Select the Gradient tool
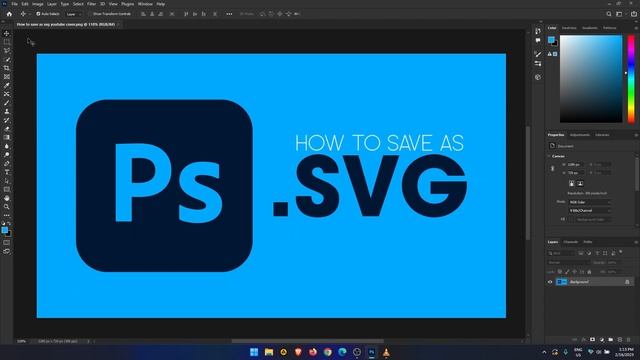The image size is (640, 360). point(7,138)
